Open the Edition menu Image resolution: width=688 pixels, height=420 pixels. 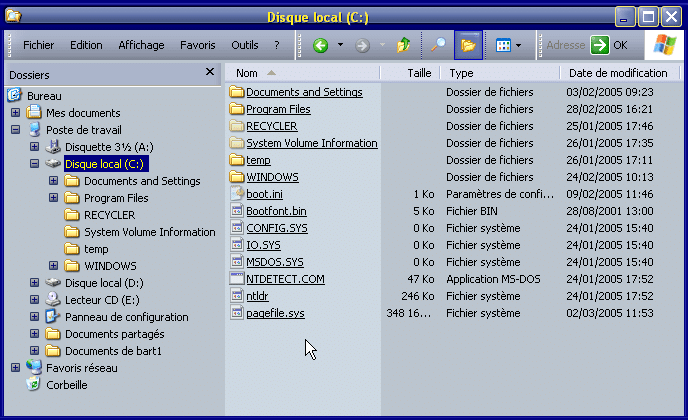pos(86,45)
